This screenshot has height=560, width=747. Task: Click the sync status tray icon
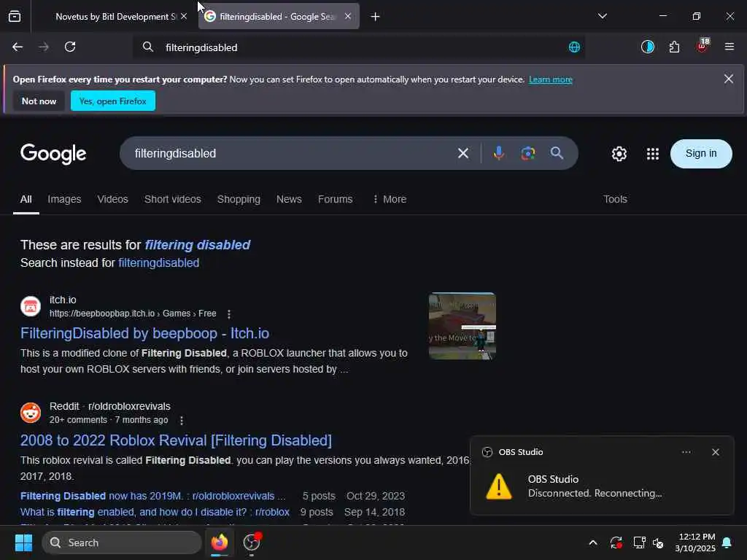(x=616, y=542)
